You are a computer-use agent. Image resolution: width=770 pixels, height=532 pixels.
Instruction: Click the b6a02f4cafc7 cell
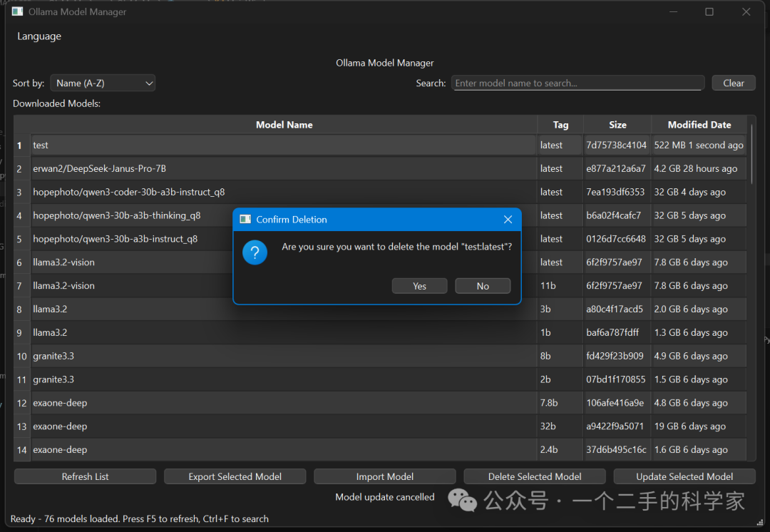[x=617, y=215]
